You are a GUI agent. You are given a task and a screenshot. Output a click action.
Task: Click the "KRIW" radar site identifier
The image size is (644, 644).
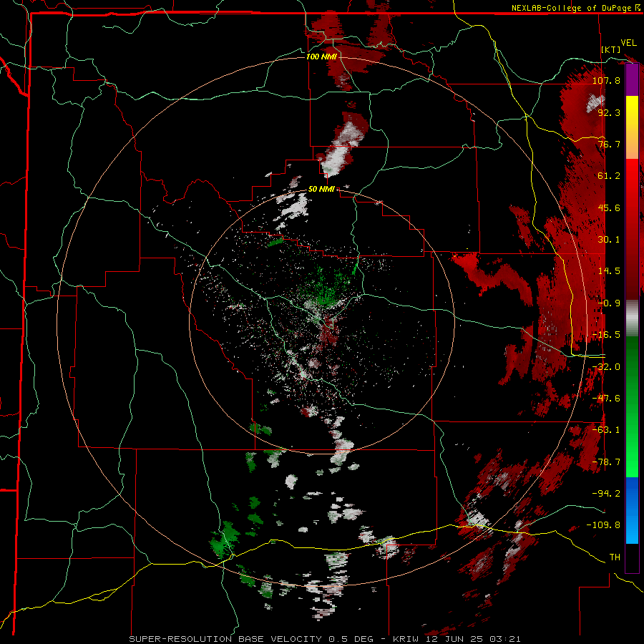point(406,639)
